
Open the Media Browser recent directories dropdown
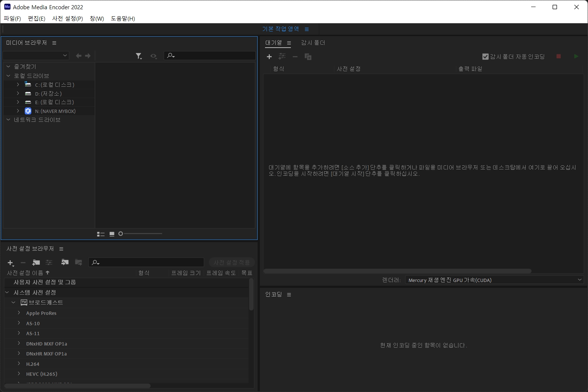click(36, 56)
